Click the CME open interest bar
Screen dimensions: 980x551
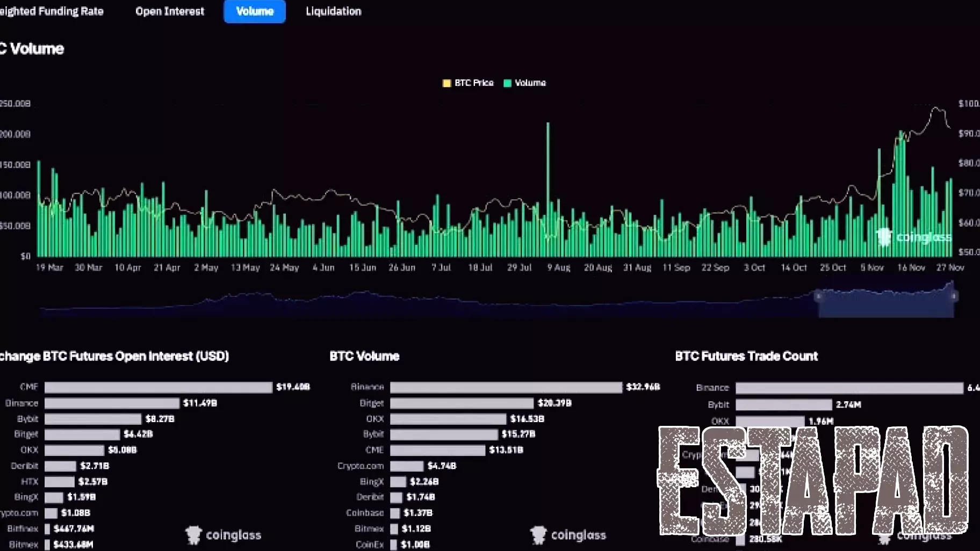pos(158,387)
